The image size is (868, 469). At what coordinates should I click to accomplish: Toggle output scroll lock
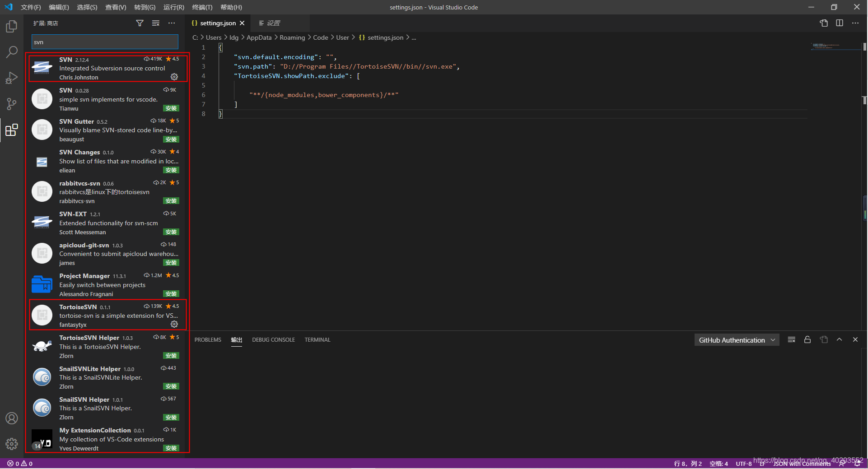pyautogui.click(x=807, y=339)
